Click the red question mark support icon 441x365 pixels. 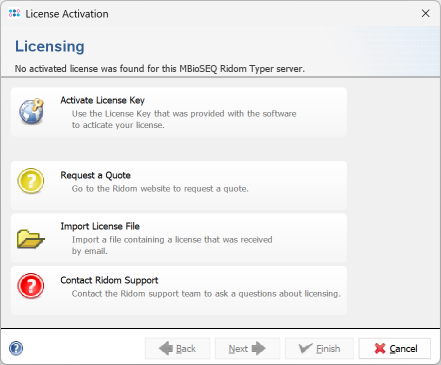pyautogui.click(x=31, y=286)
